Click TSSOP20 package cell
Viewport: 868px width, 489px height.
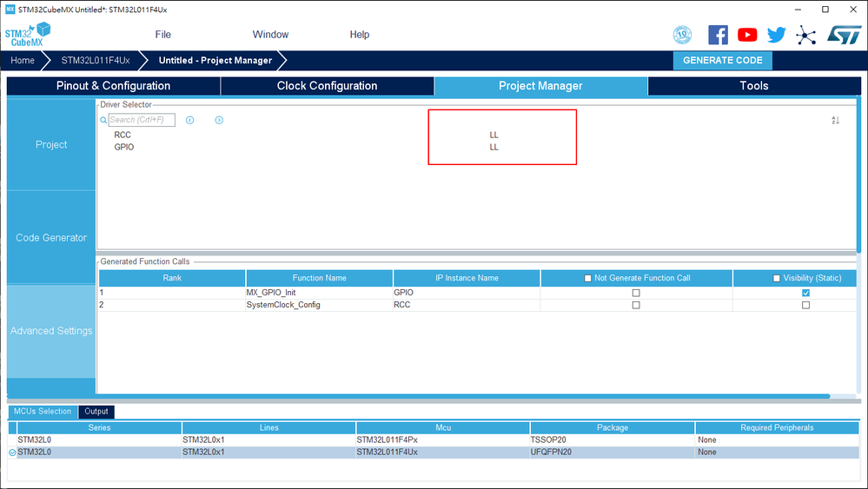pyautogui.click(x=613, y=439)
